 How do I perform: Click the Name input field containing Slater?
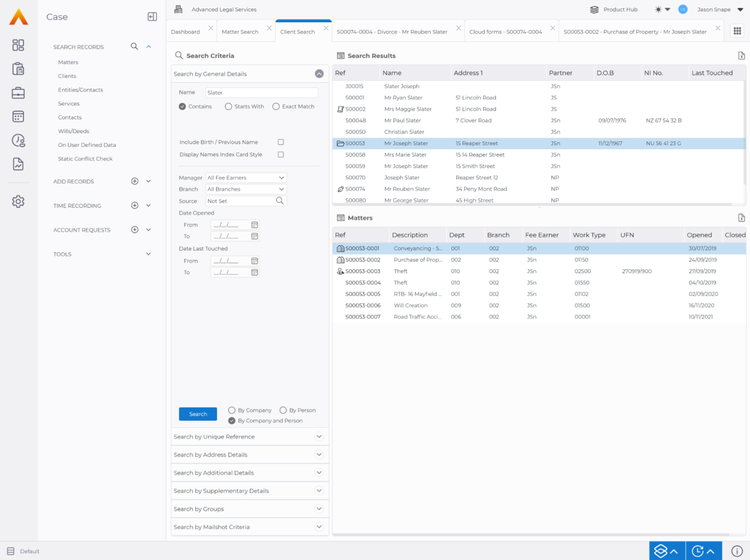261,93
